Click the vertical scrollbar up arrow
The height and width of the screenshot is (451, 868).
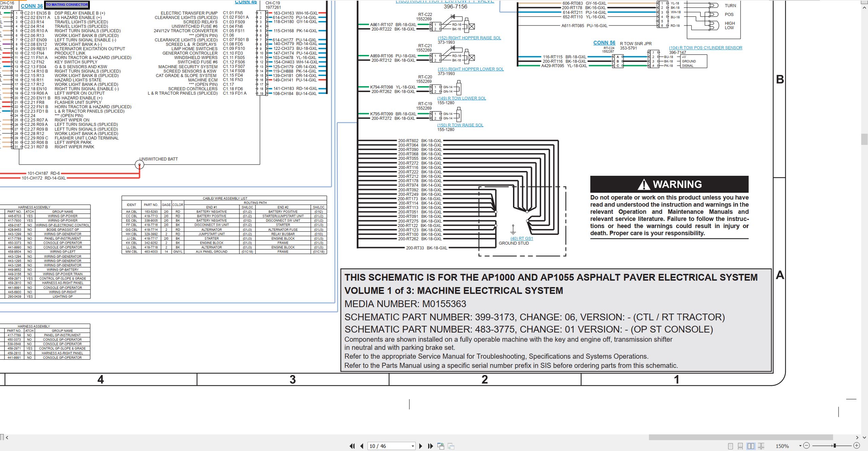[865, 7]
